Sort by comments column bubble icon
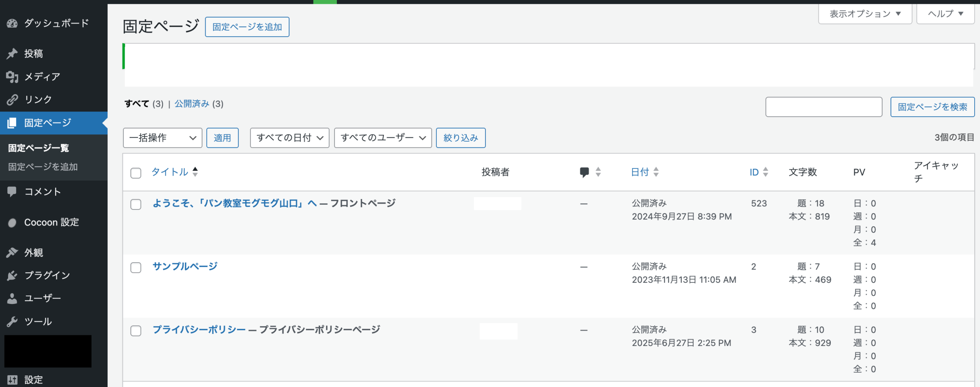The image size is (980, 387). pos(584,172)
